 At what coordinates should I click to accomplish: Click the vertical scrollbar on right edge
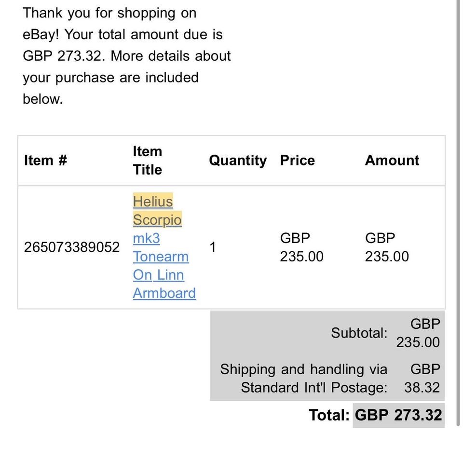point(459,213)
